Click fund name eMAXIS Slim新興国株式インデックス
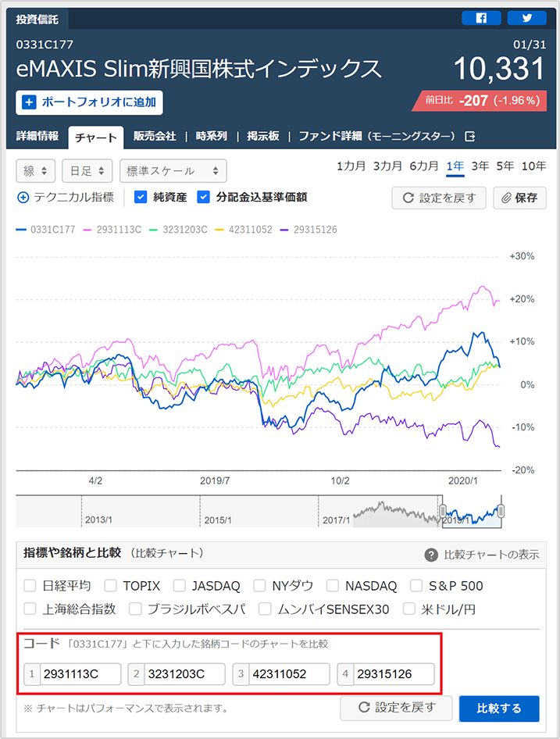This screenshot has height=739, width=560. click(198, 69)
